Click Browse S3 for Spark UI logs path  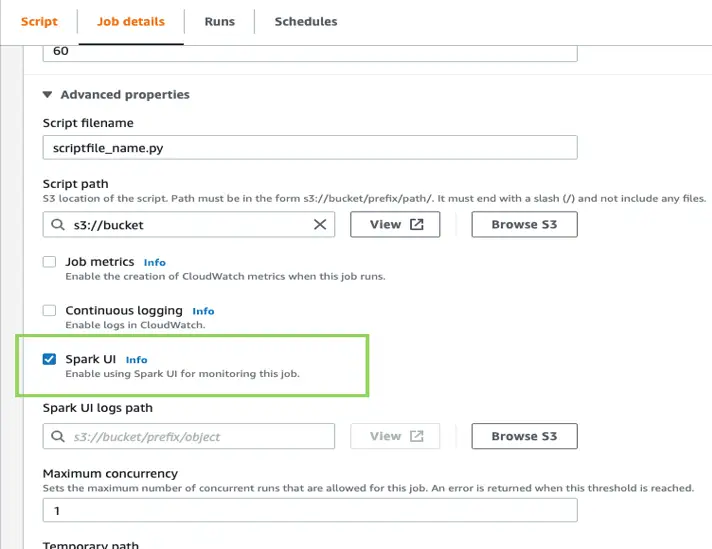point(524,436)
